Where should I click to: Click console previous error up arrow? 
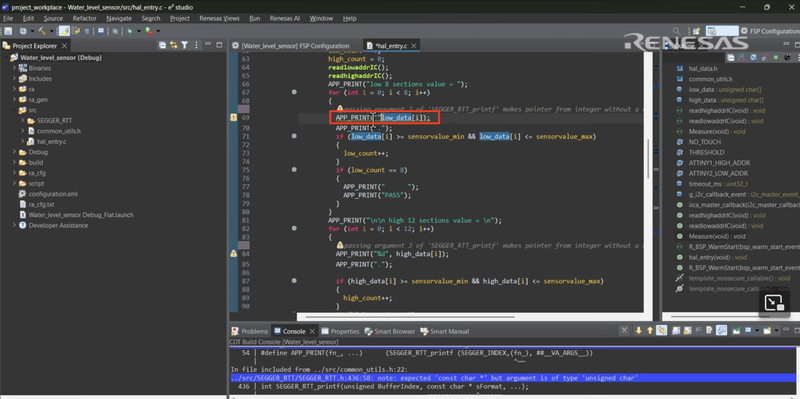point(649,331)
